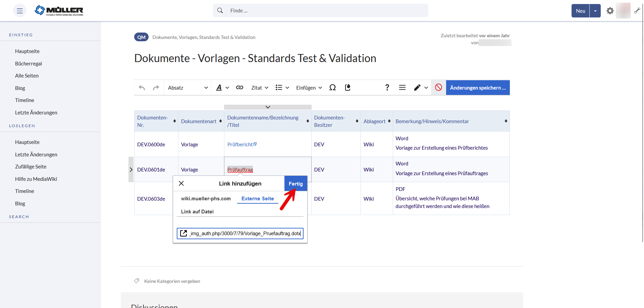
Task: Click the link URL input field
Action: point(245,234)
